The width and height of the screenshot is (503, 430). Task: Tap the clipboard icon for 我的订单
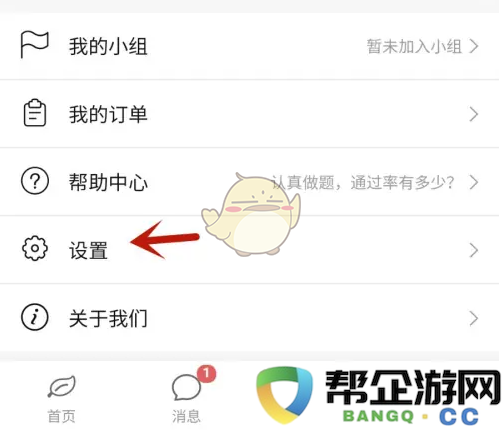tap(35, 113)
